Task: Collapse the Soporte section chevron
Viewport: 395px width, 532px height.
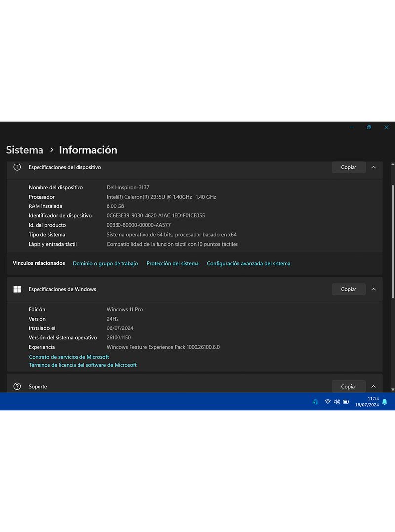Action: coord(373,386)
